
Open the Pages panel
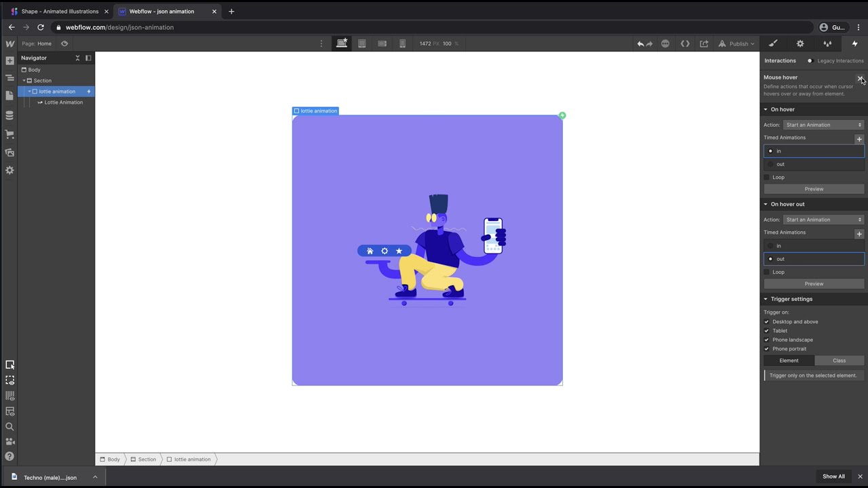(x=9, y=96)
